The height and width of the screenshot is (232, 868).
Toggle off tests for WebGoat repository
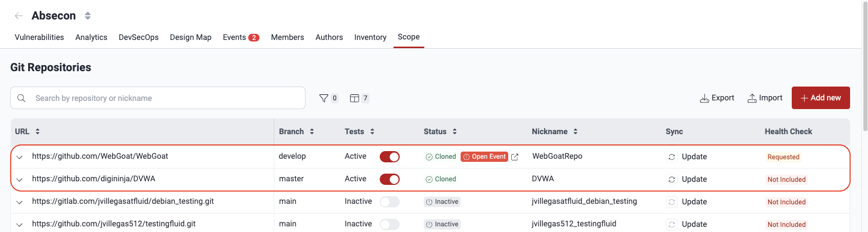coord(389,157)
